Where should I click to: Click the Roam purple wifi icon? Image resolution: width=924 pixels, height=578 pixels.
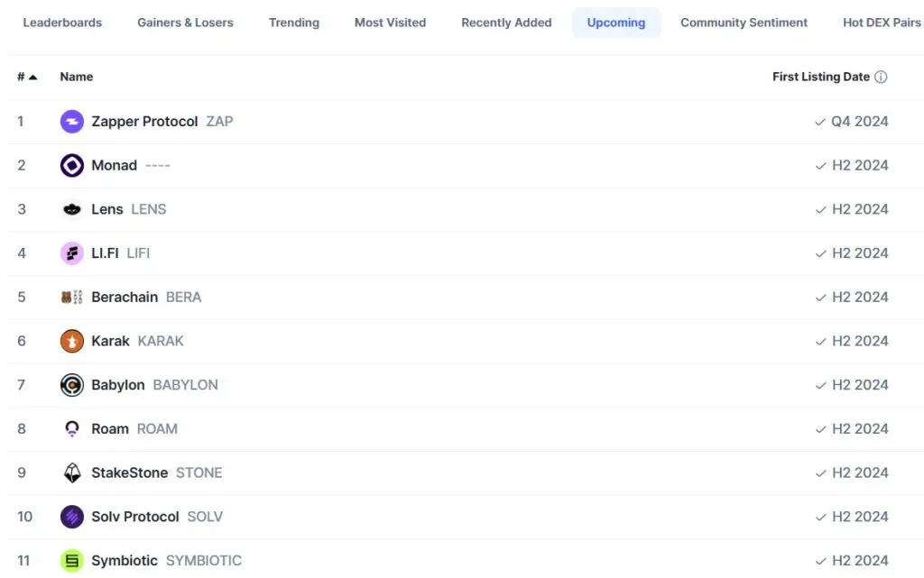[x=72, y=429]
